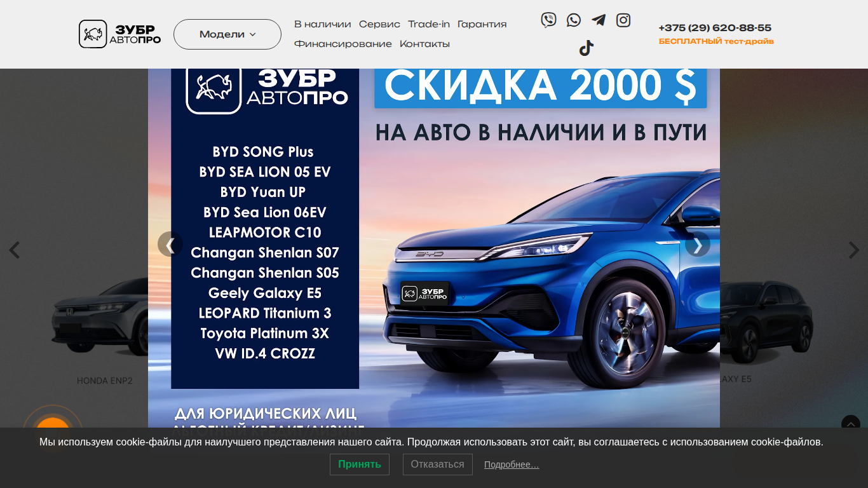The height and width of the screenshot is (488, 868).
Task: Go home via the Зубр АвтоПро logo
Action: [x=119, y=34]
